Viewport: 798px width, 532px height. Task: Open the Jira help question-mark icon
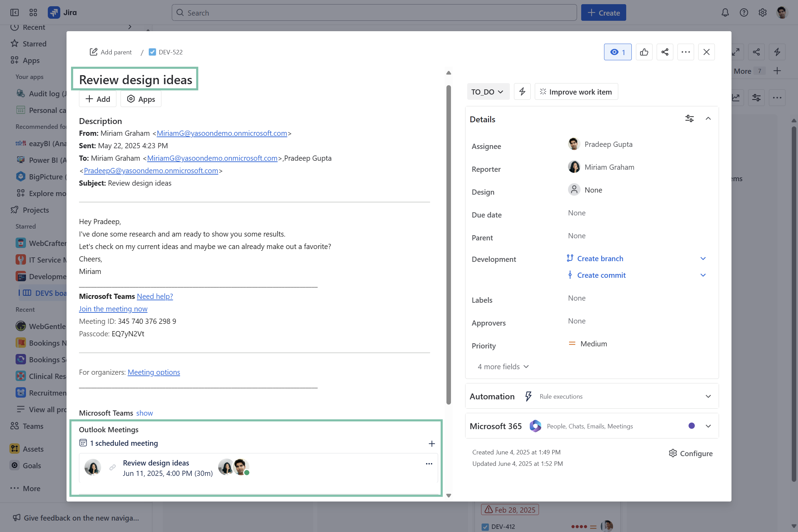tap(744, 13)
